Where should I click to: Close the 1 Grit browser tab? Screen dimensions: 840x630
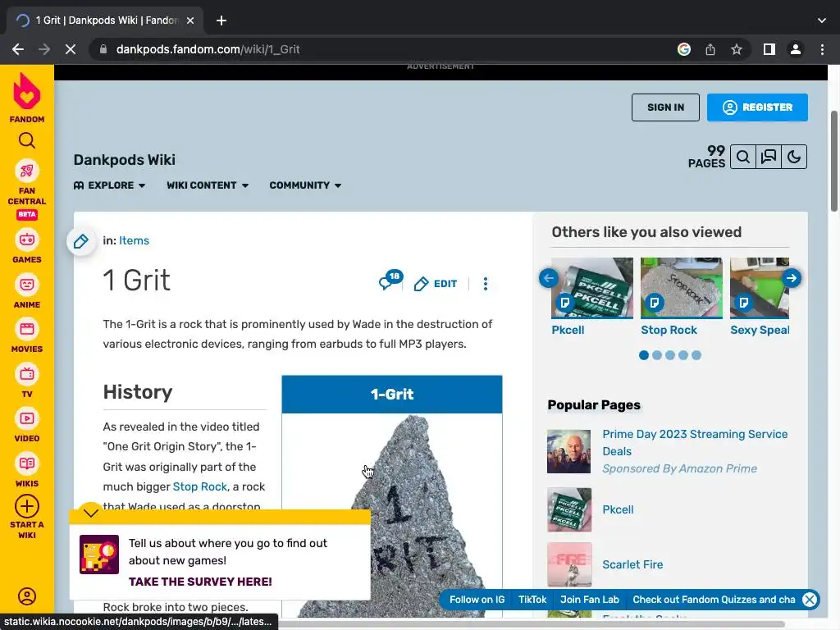click(190, 21)
